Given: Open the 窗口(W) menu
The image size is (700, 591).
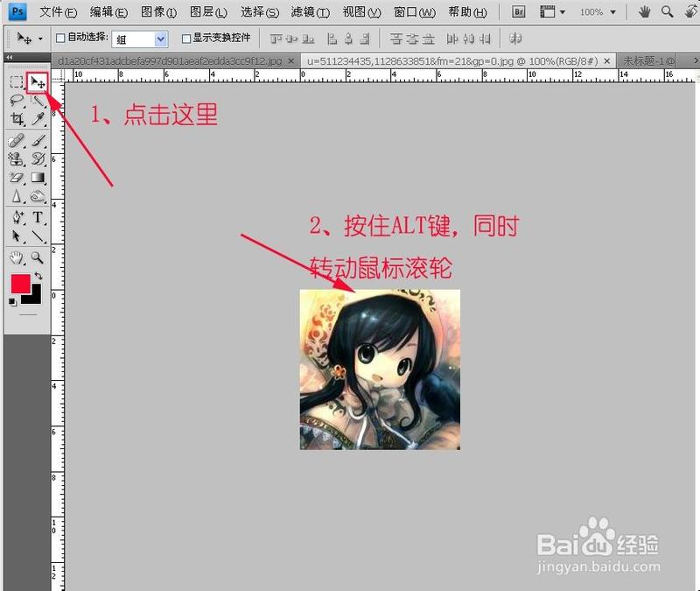Looking at the screenshot, I should click(x=415, y=12).
